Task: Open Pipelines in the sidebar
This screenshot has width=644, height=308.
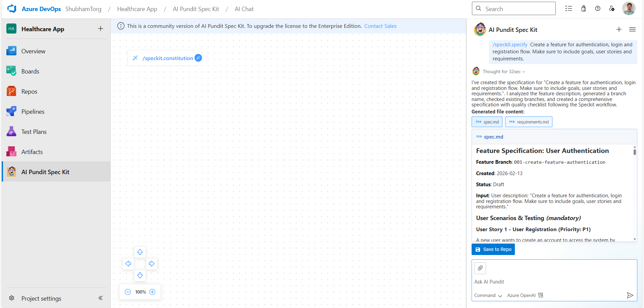Action: [x=33, y=112]
